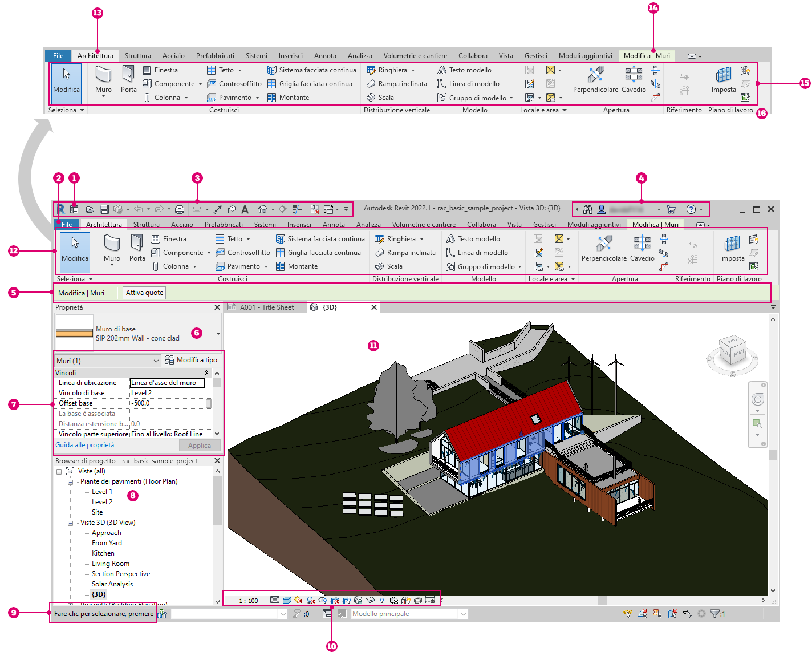Toggle Select Pinned Elements in the status bar
The height and width of the screenshot is (652, 812).
(657, 614)
